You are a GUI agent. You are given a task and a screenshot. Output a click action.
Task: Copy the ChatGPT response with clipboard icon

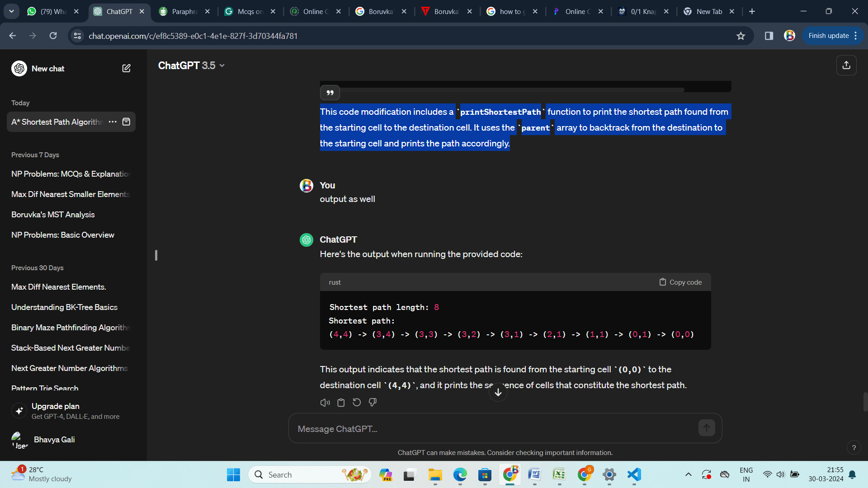tap(341, 402)
